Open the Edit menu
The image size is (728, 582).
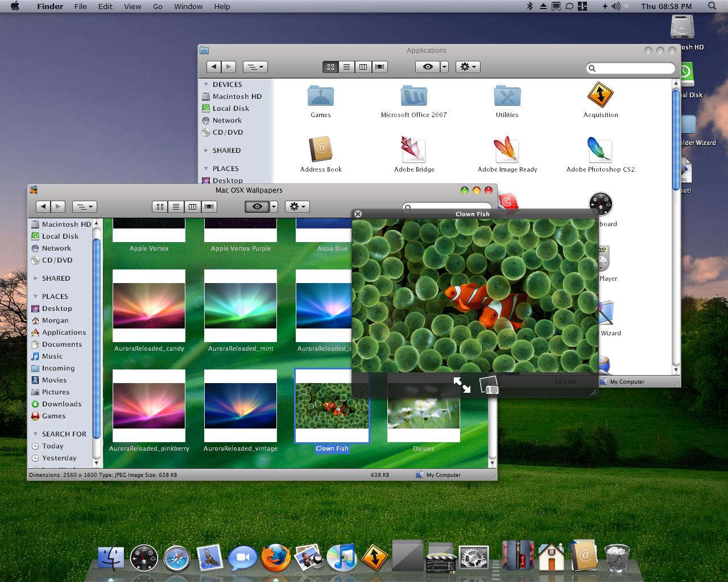click(x=105, y=6)
